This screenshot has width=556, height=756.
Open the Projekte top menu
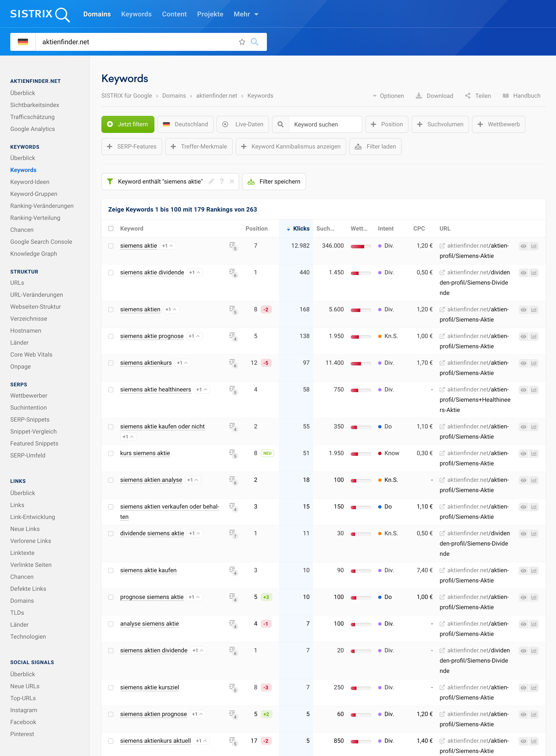pos(210,14)
